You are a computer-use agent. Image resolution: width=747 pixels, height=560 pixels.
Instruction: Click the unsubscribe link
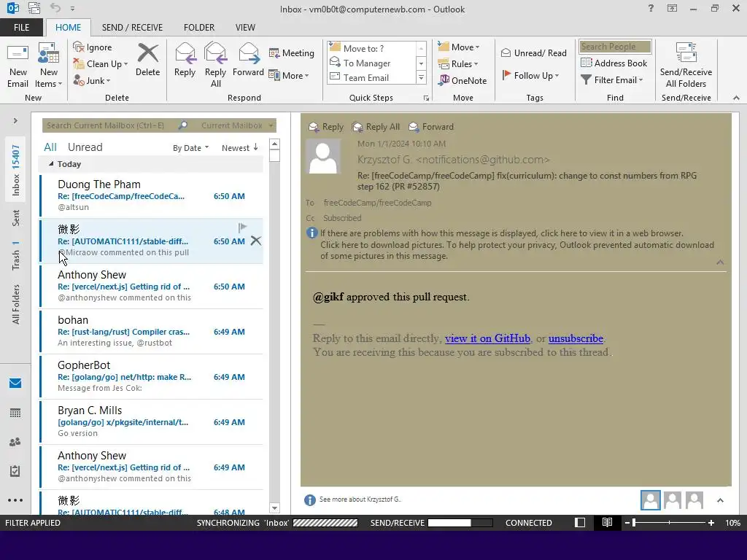pos(576,338)
